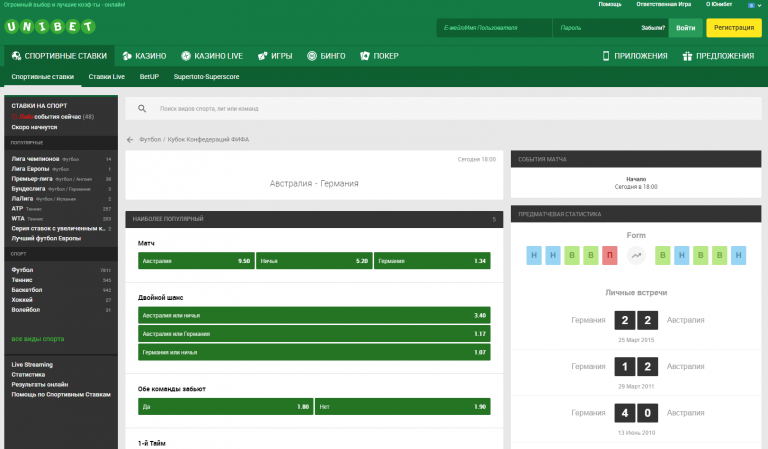Open Помощь по Спортивным Ставкам link

(x=61, y=395)
